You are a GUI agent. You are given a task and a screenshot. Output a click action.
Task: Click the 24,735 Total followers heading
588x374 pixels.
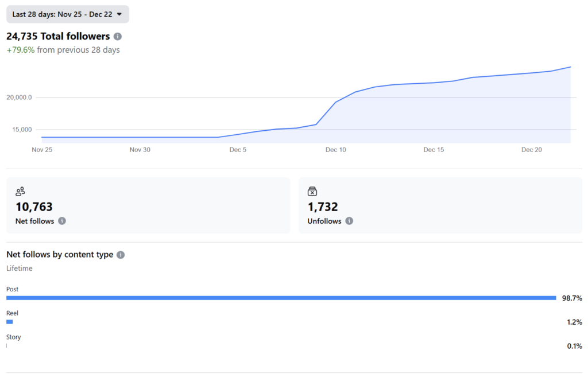coord(58,37)
